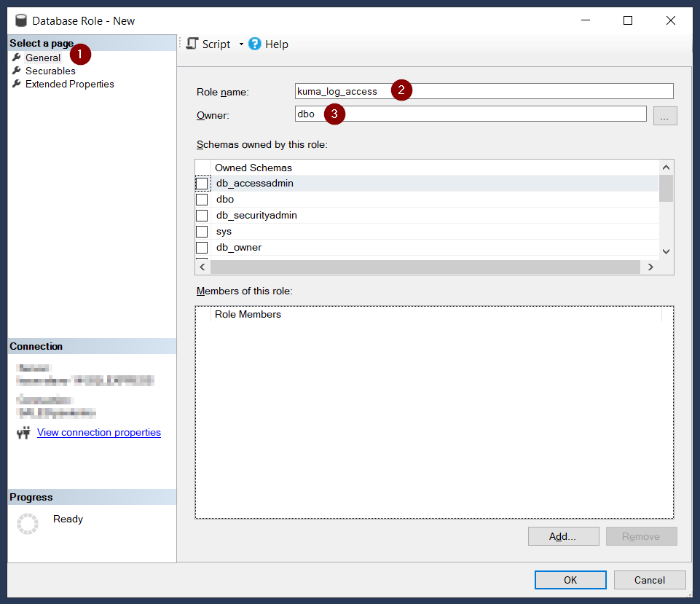
Task: Check the dbo schema checkbox
Action: [202, 200]
